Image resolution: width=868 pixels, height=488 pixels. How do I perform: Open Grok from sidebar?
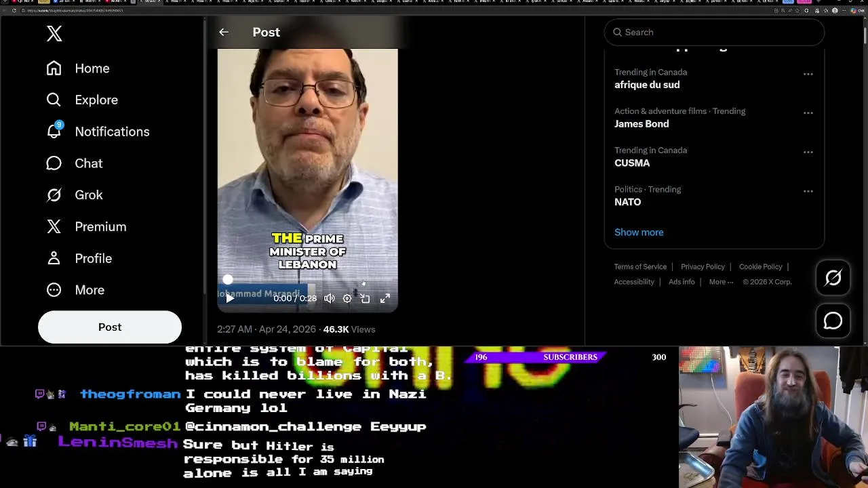(75, 195)
